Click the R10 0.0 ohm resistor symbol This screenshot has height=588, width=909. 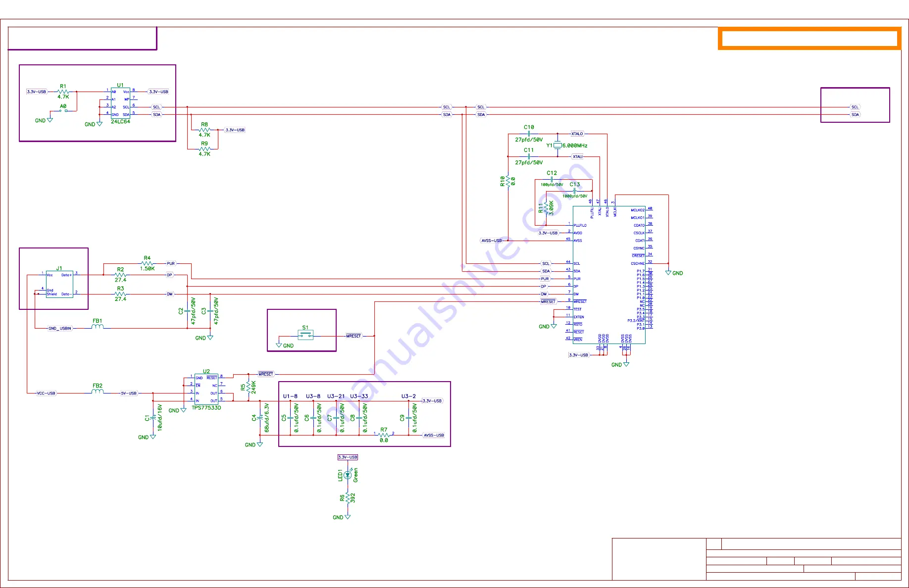point(508,181)
